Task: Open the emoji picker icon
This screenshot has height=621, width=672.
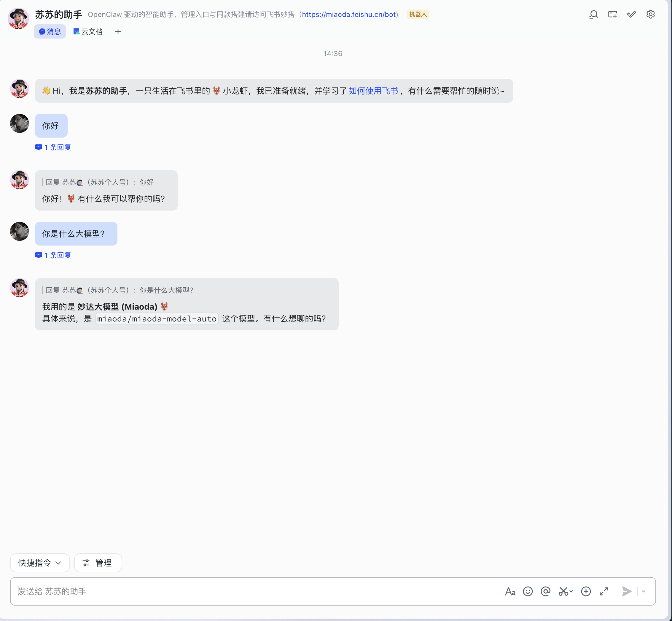Action: coord(528,591)
